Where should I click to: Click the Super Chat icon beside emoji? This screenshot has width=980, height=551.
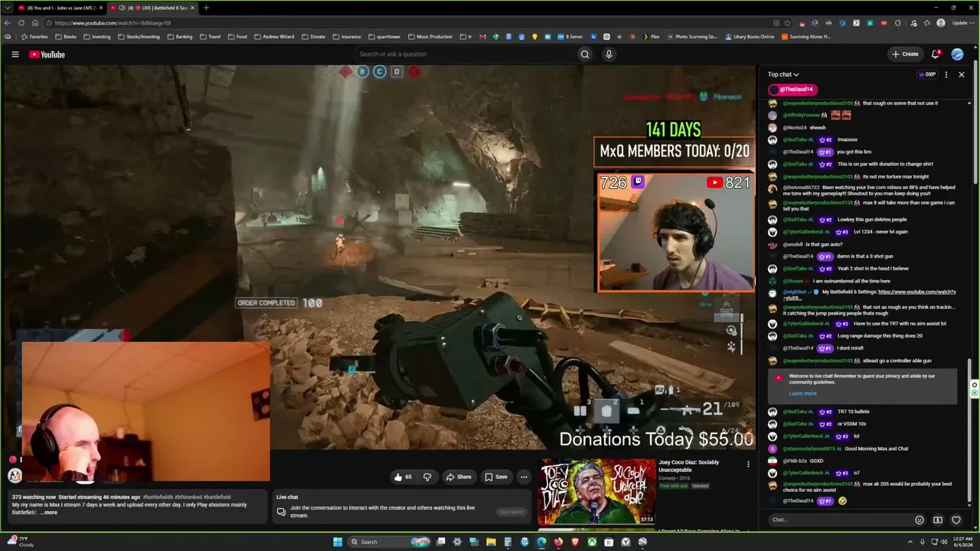938,520
